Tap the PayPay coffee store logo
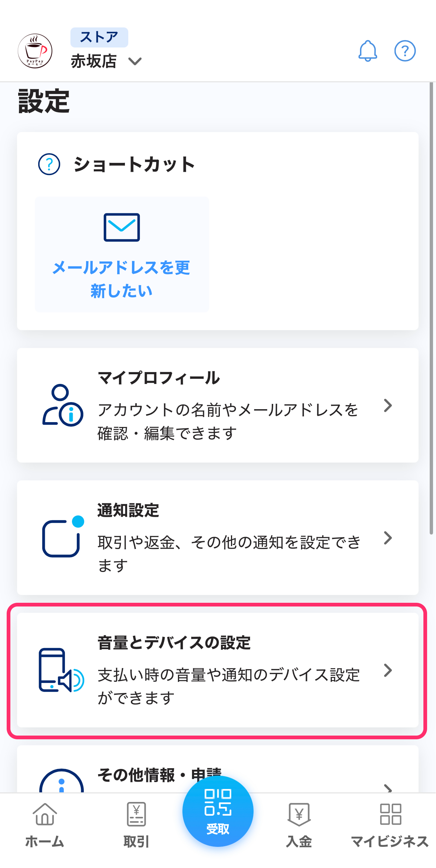The image size is (436, 868). 35,51
